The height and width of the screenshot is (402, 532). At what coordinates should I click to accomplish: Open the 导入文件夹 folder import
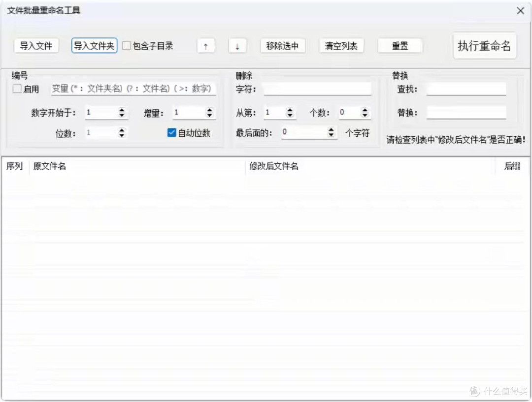point(94,46)
